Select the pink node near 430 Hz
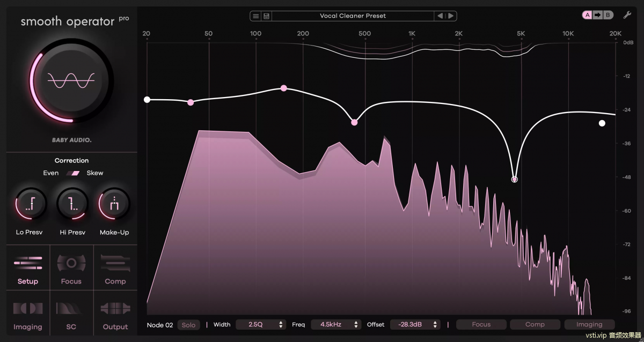The width and height of the screenshot is (644, 342). pyautogui.click(x=354, y=122)
